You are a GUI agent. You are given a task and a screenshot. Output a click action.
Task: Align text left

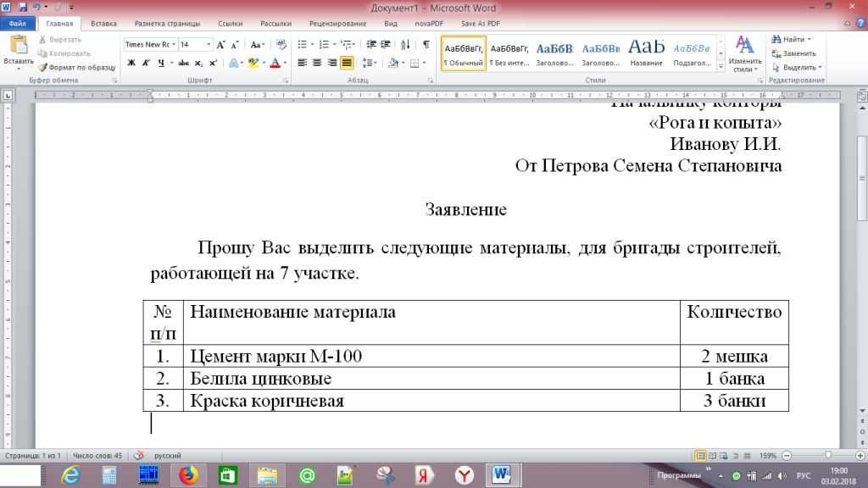pos(303,63)
